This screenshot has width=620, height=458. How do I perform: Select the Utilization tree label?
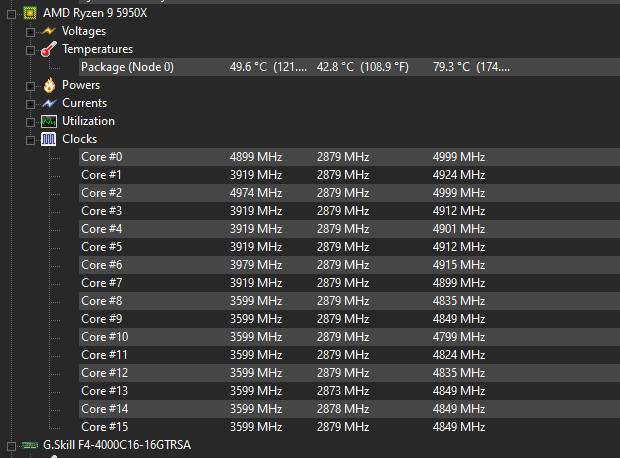88,121
